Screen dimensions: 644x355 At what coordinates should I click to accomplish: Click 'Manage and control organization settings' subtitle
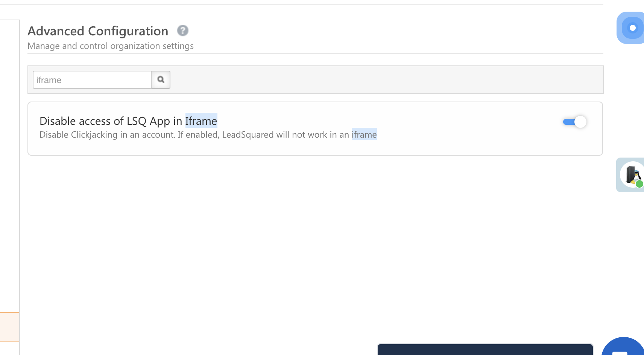pyautogui.click(x=111, y=46)
